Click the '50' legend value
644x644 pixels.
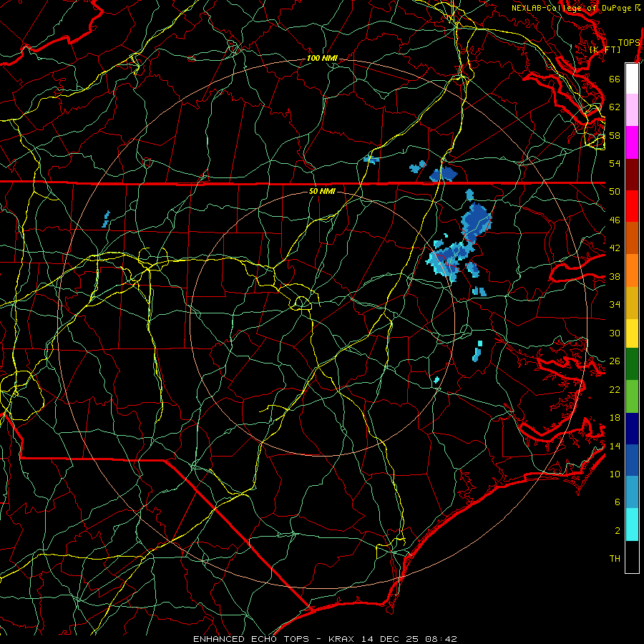tap(615, 191)
